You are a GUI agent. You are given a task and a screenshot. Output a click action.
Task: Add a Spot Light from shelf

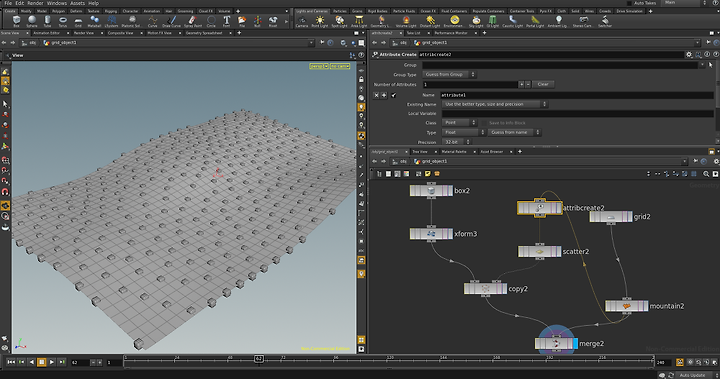click(x=339, y=21)
